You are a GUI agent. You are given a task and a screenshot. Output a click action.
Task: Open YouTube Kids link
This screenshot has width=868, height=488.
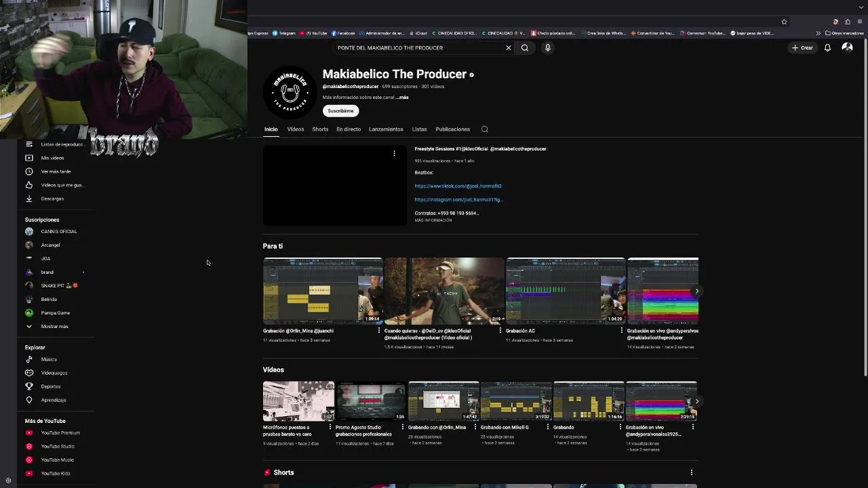(x=55, y=473)
